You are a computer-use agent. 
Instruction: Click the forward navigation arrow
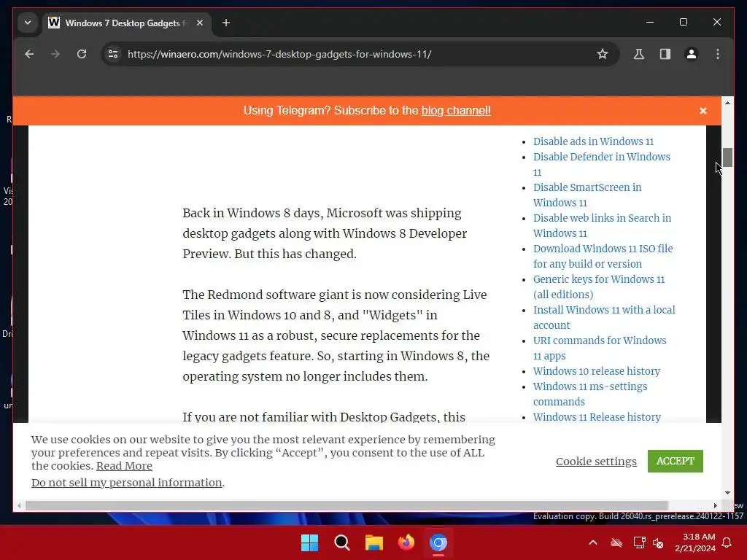click(55, 54)
